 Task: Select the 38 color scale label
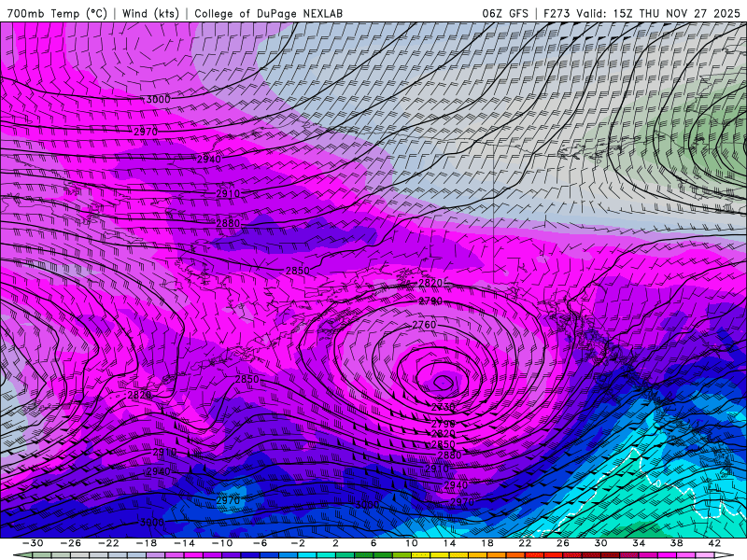pyautogui.click(x=676, y=543)
